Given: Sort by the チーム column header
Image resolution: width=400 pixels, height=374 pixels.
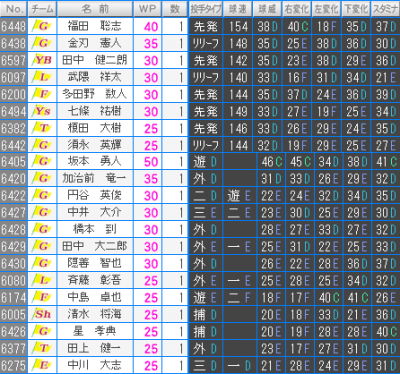Looking at the screenshot, I should tap(42, 9).
